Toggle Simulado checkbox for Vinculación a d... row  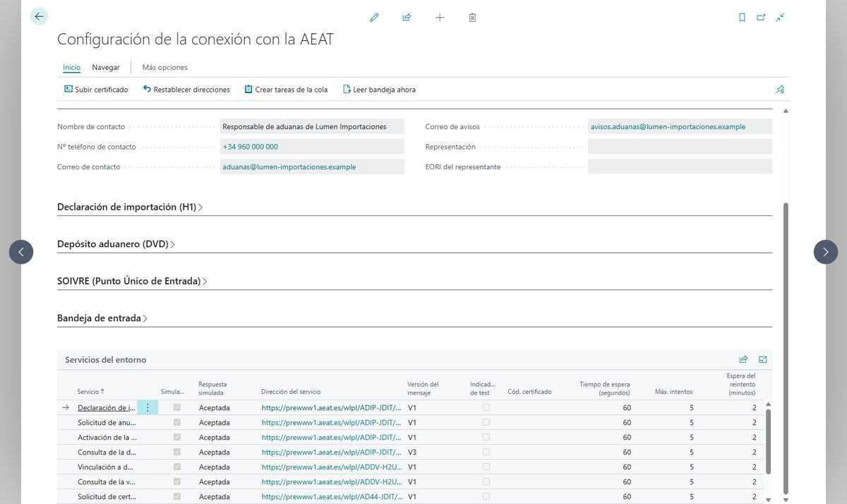(x=176, y=467)
